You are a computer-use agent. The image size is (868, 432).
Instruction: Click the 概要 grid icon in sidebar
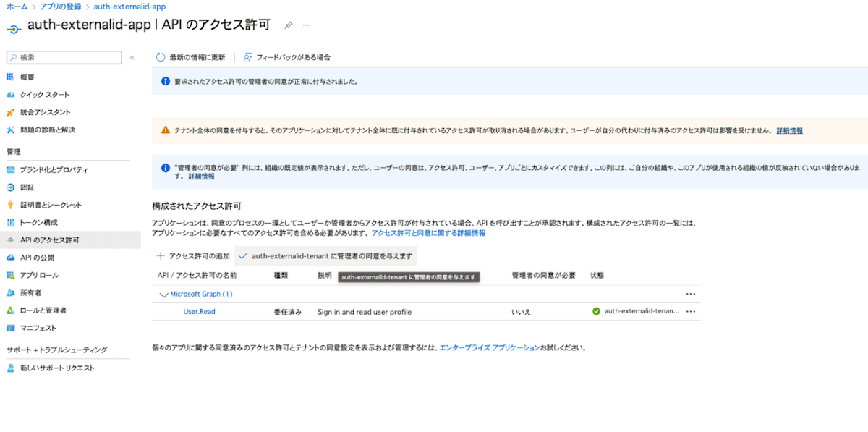(10, 77)
